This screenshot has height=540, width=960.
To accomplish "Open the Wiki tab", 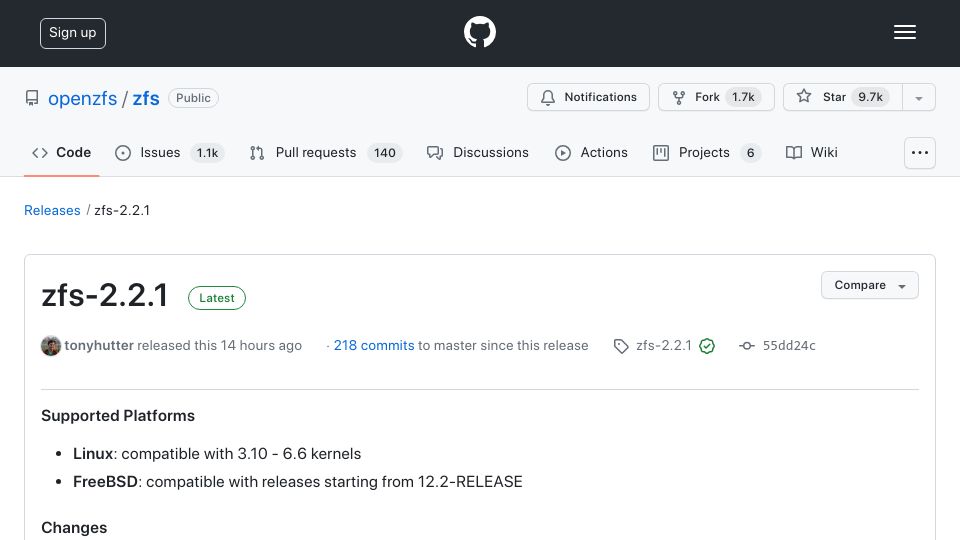I will pyautogui.click(x=811, y=152).
